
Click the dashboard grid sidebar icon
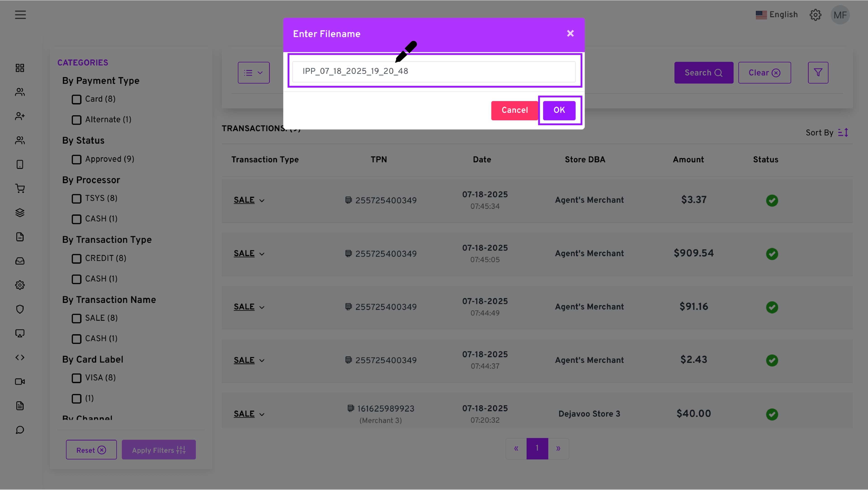[x=20, y=68]
